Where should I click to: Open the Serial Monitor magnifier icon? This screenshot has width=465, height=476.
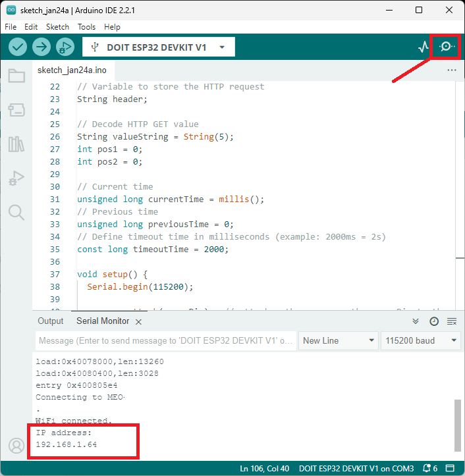(x=447, y=47)
